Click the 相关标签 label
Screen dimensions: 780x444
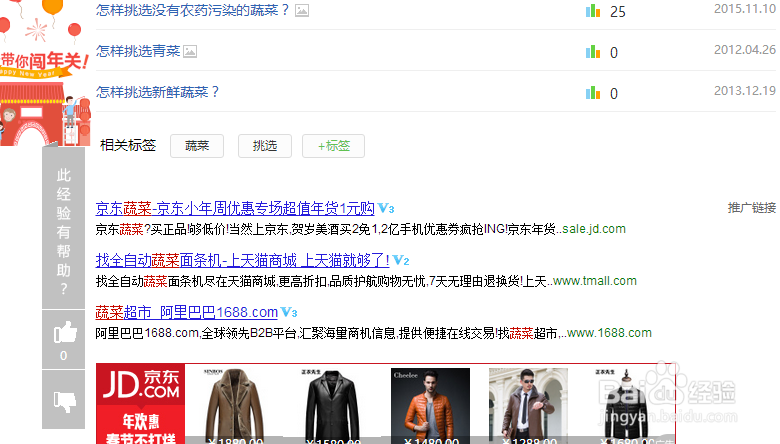click(x=128, y=145)
